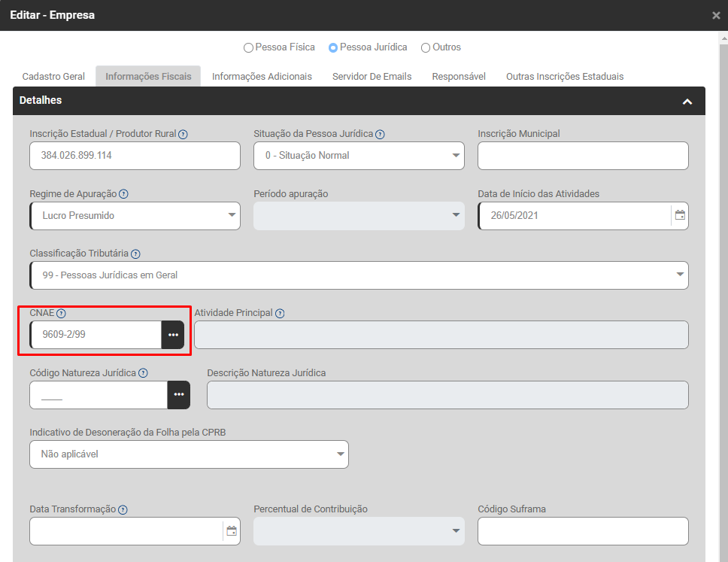
Task: Open the Data Transformação calendar picker
Action: coord(232,530)
